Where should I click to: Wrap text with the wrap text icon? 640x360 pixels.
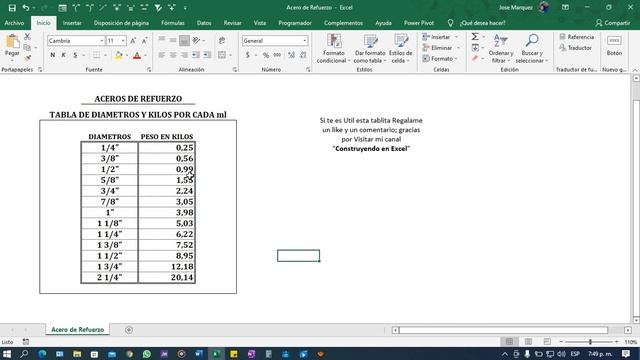222,40
